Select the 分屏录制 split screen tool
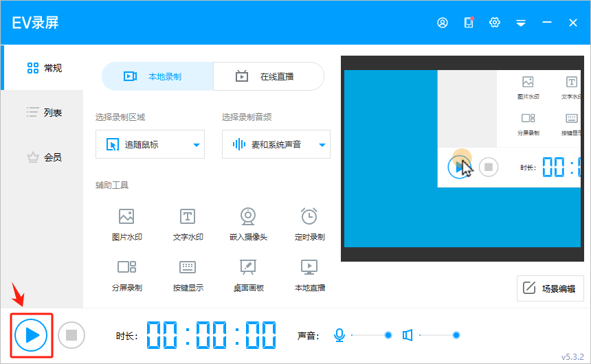The height and width of the screenshot is (364, 591). (x=126, y=273)
